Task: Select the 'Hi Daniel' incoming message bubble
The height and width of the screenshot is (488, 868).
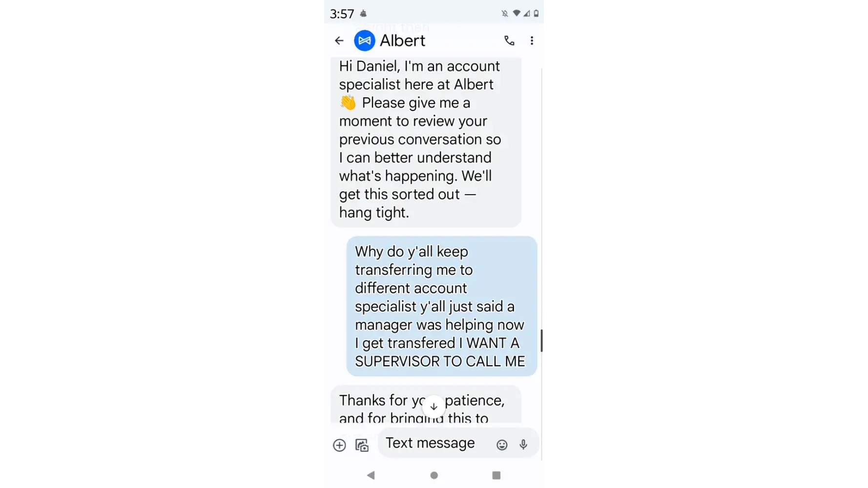Action: (426, 142)
